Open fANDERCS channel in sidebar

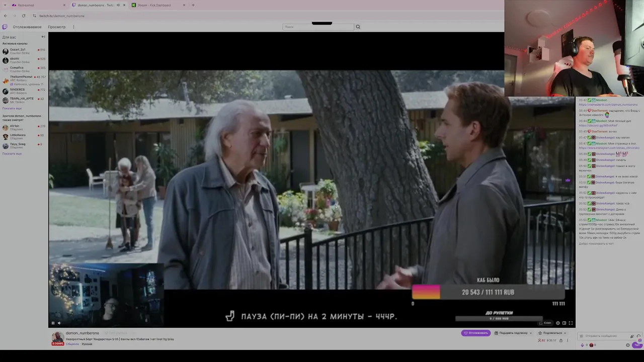pos(24,91)
